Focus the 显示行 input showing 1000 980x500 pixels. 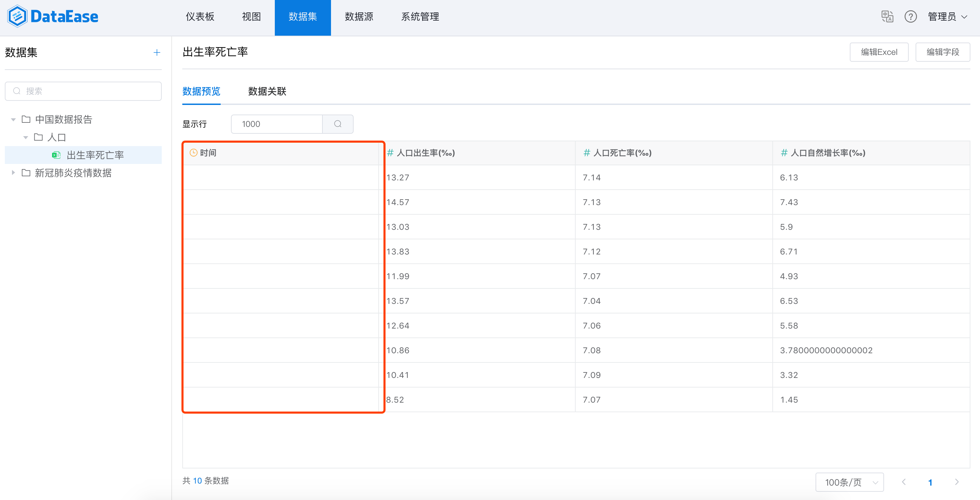point(277,124)
